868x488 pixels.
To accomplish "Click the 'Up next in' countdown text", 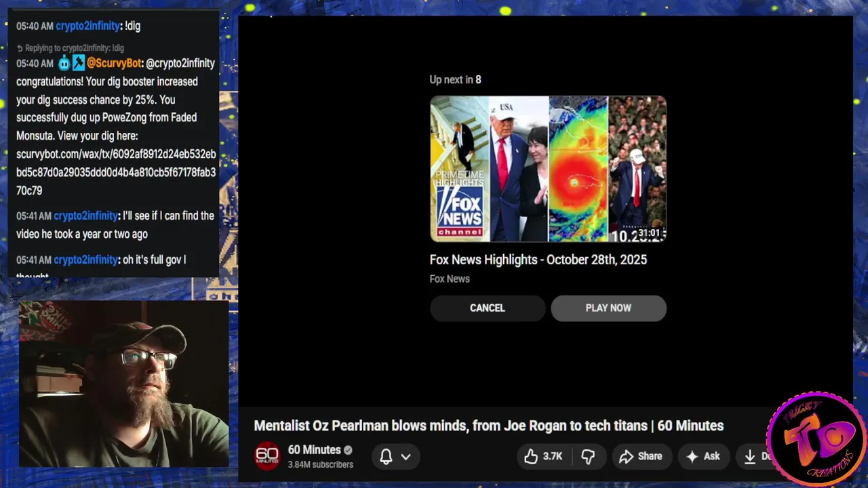I will (455, 79).
